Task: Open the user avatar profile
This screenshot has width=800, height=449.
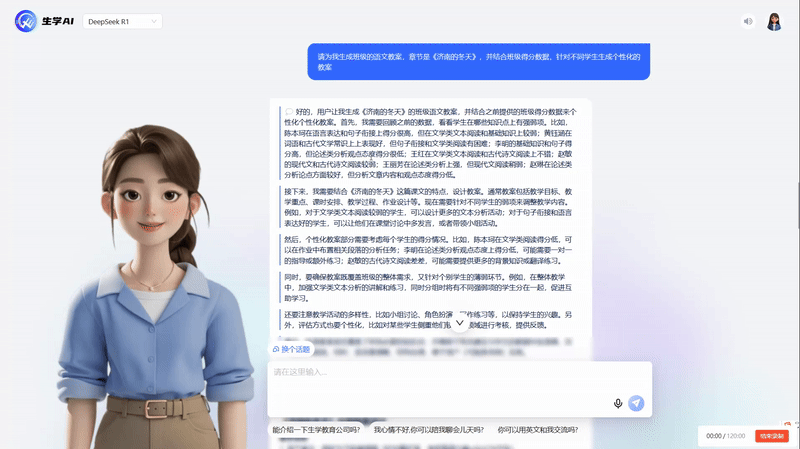Action: click(x=774, y=21)
